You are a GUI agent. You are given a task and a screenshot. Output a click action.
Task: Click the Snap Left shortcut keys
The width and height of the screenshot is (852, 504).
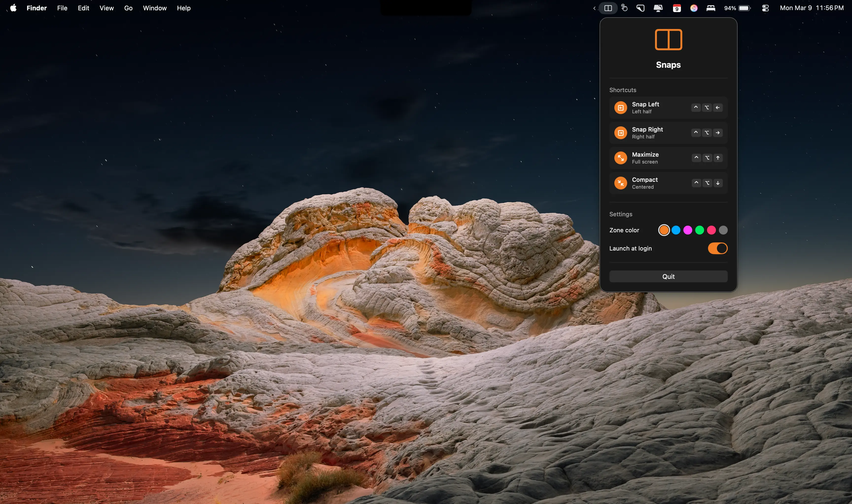[707, 108]
